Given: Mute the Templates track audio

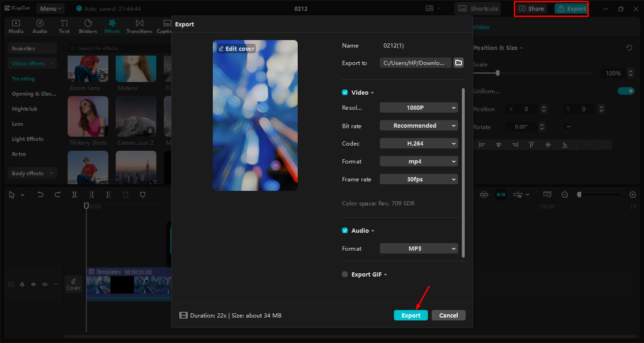Looking at the screenshot, I should pyautogui.click(x=44, y=284).
